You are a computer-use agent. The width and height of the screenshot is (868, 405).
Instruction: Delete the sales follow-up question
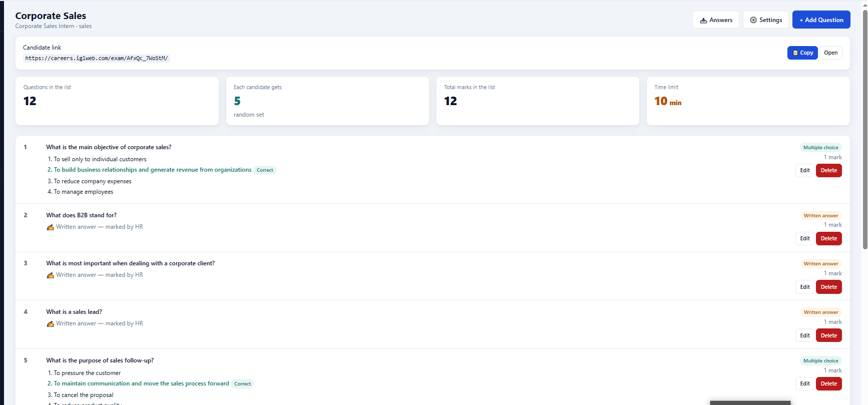[829, 383]
